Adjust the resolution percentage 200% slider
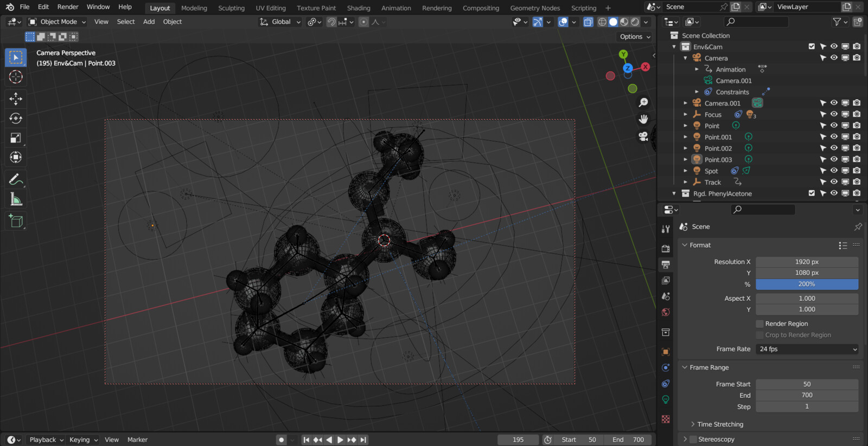The image size is (868, 446). pyautogui.click(x=807, y=284)
